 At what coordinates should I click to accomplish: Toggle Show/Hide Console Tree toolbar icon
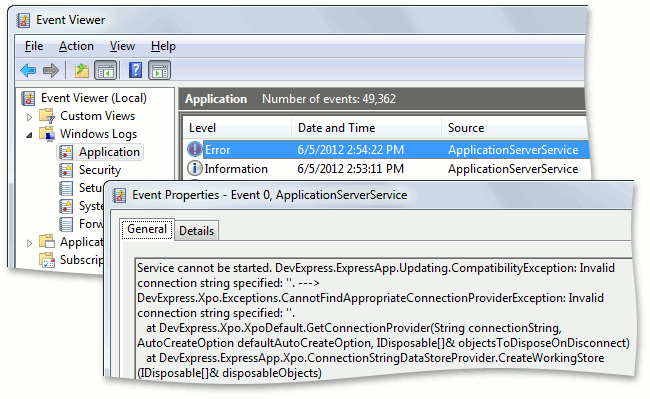click(106, 70)
